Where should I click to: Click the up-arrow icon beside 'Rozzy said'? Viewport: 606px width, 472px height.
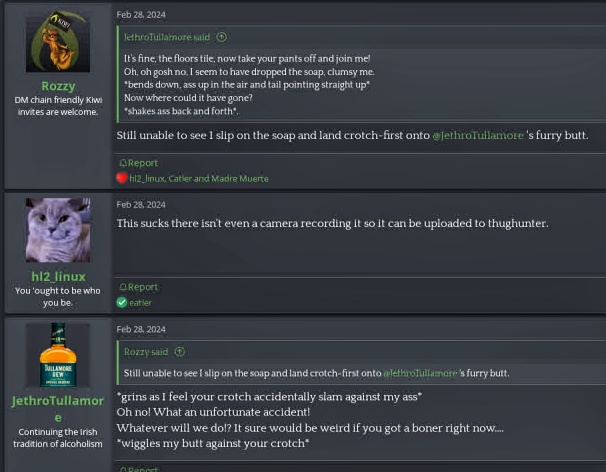pyautogui.click(x=180, y=352)
